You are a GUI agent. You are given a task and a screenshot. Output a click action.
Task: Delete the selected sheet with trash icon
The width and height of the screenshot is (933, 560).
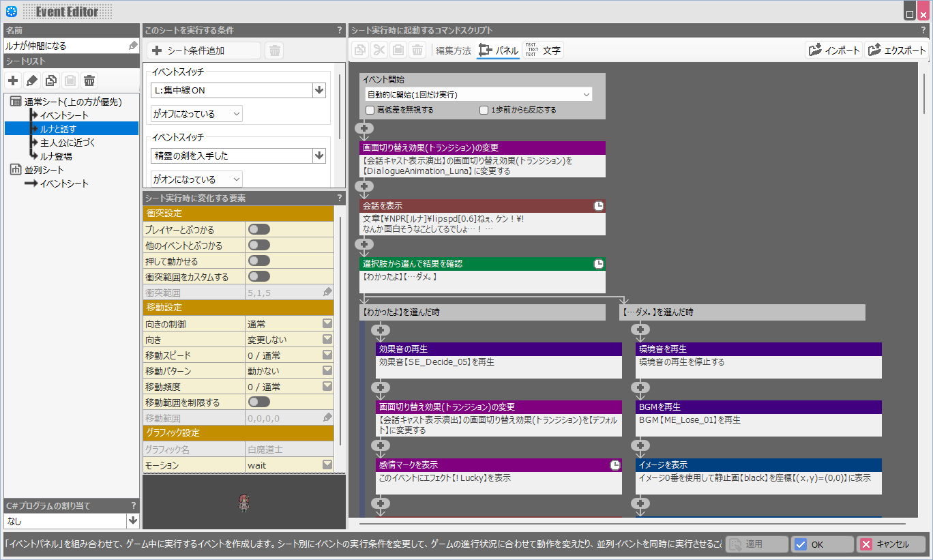[89, 80]
